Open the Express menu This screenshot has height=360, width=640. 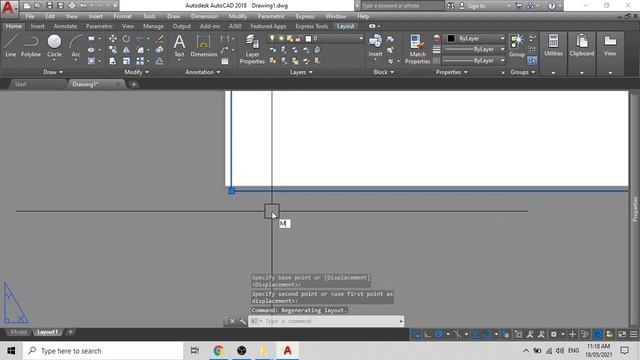[305, 16]
